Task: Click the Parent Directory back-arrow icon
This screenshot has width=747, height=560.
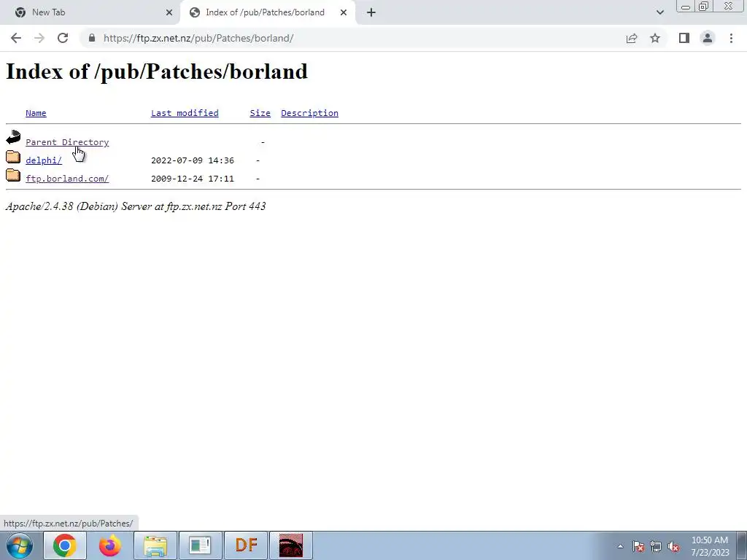Action: pyautogui.click(x=13, y=137)
